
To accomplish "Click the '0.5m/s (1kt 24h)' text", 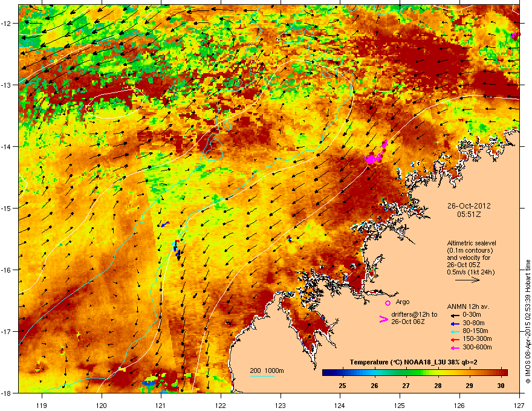I will (470, 272).
